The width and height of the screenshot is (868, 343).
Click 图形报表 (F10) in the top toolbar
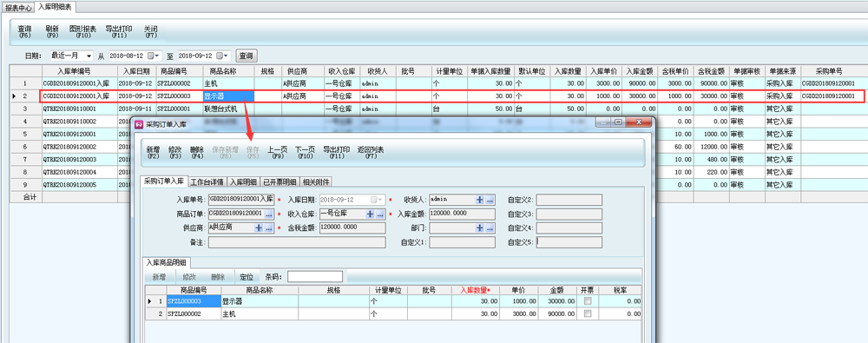tap(82, 31)
